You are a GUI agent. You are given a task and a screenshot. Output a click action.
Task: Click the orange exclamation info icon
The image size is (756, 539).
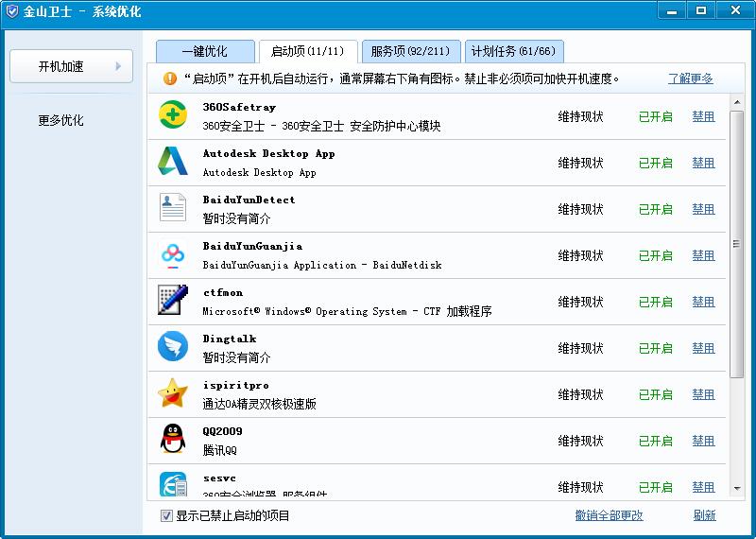[x=170, y=78]
